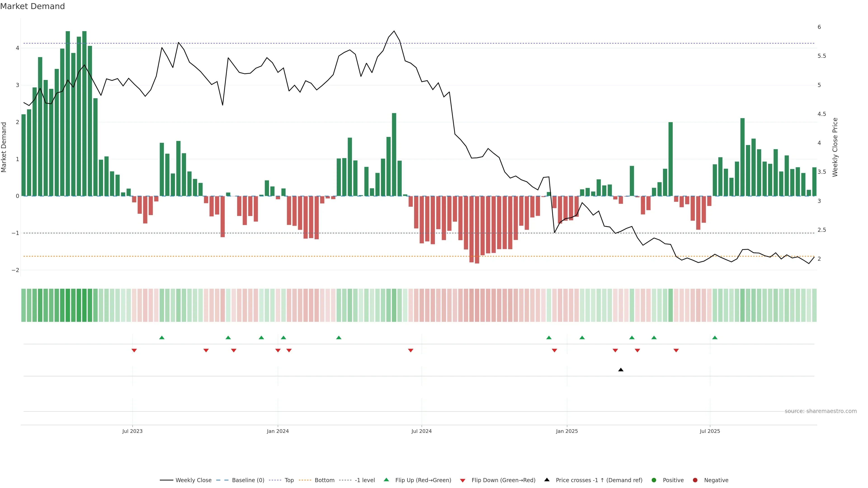The height and width of the screenshot is (488, 868).
Task: Click the first red flip-down triangle at Jul 2023
Action: [x=134, y=351]
